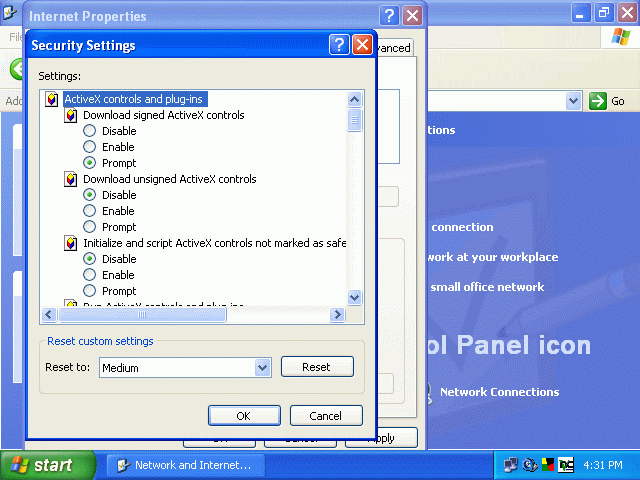Select Disable for Initialize and script ActiveX controls
This screenshot has width=640, height=480.
89,259
